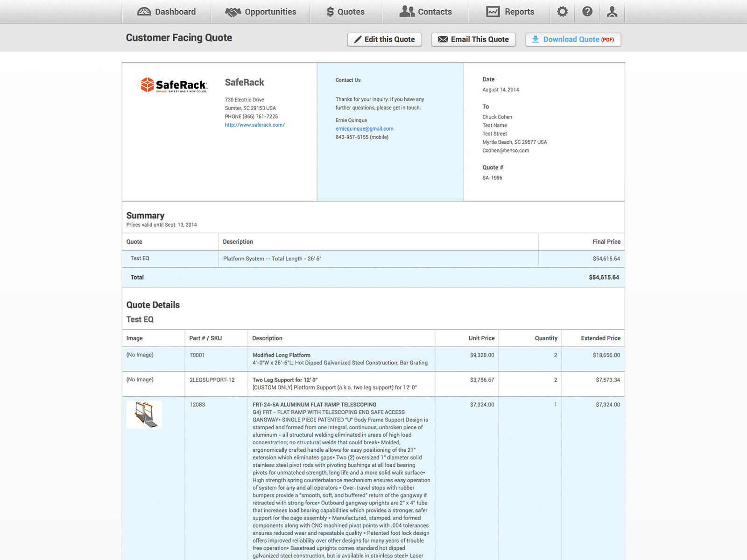
Task: Open the Opportunities menu item
Action: pos(261,12)
